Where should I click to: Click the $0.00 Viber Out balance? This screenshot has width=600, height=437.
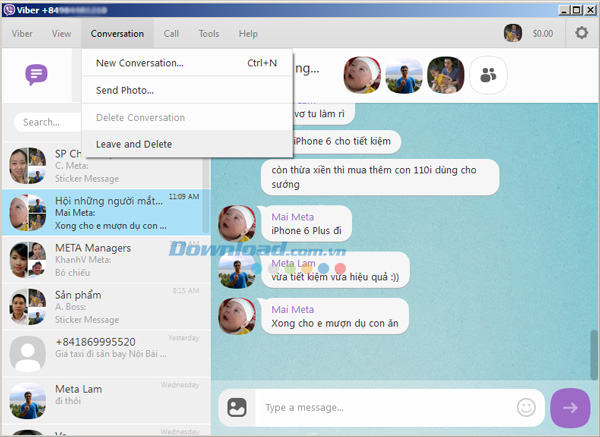543,34
